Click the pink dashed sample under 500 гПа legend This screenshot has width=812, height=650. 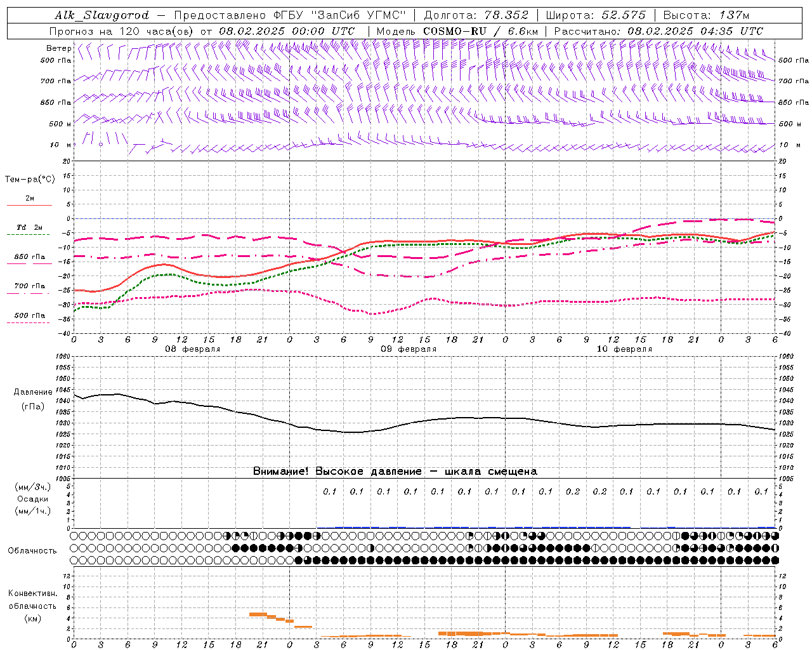pyautogui.click(x=29, y=322)
